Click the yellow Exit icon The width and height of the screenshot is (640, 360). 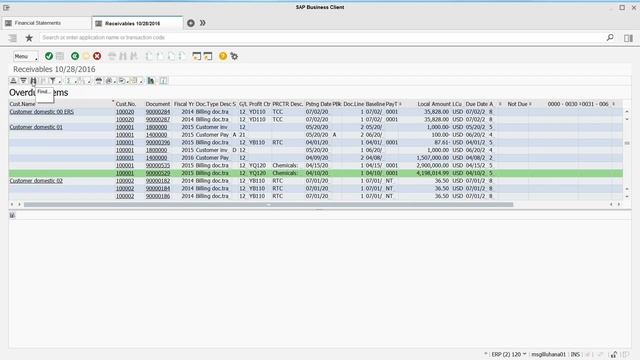pos(86,56)
